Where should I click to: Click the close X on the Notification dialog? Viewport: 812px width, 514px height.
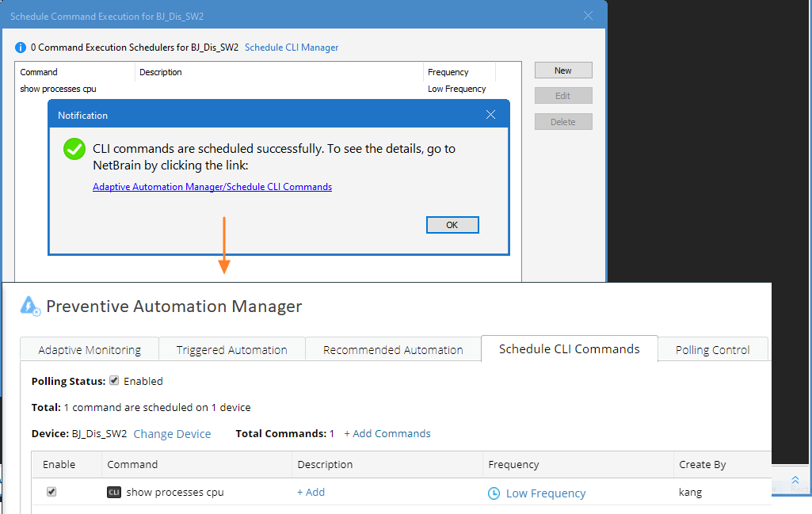point(490,113)
